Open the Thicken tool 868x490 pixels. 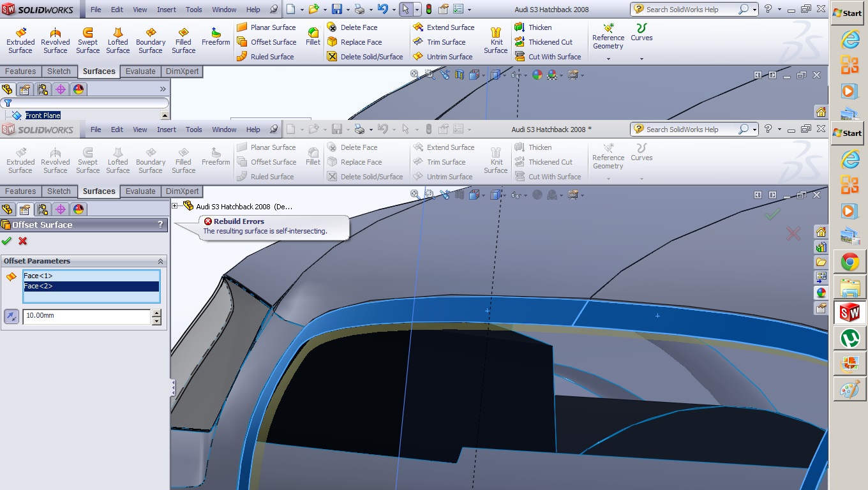[541, 147]
